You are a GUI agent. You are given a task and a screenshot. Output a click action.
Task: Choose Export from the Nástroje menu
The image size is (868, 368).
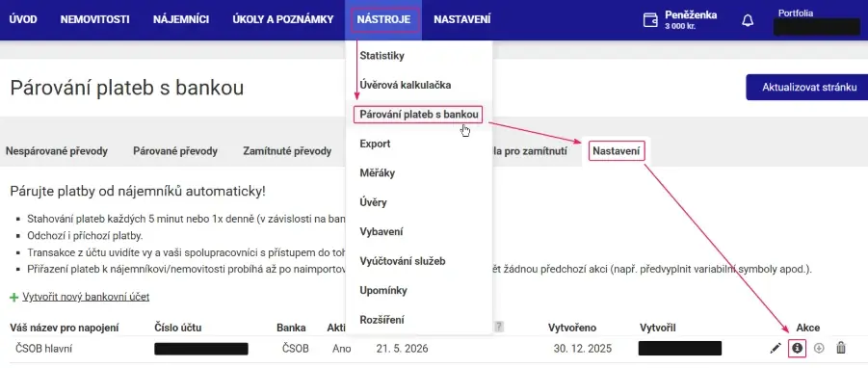[375, 144]
